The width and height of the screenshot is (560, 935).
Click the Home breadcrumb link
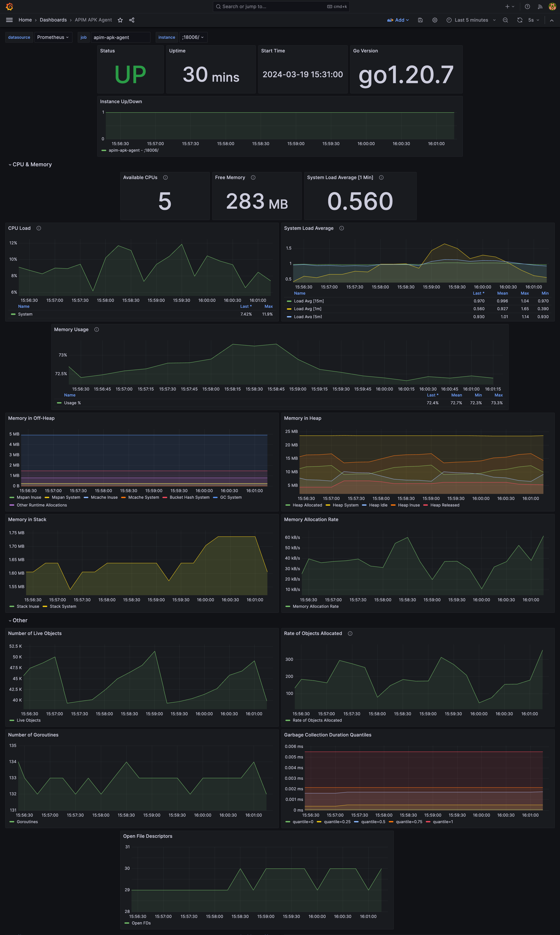click(x=25, y=20)
